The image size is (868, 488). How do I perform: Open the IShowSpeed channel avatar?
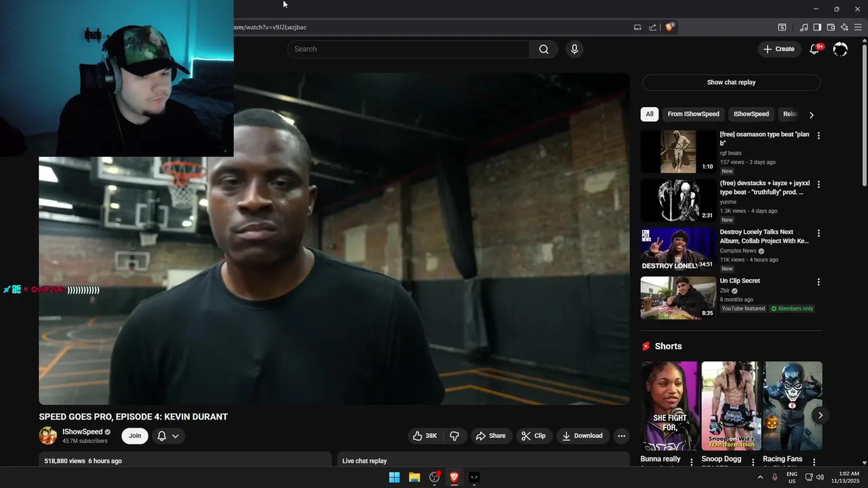(x=48, y=436)
